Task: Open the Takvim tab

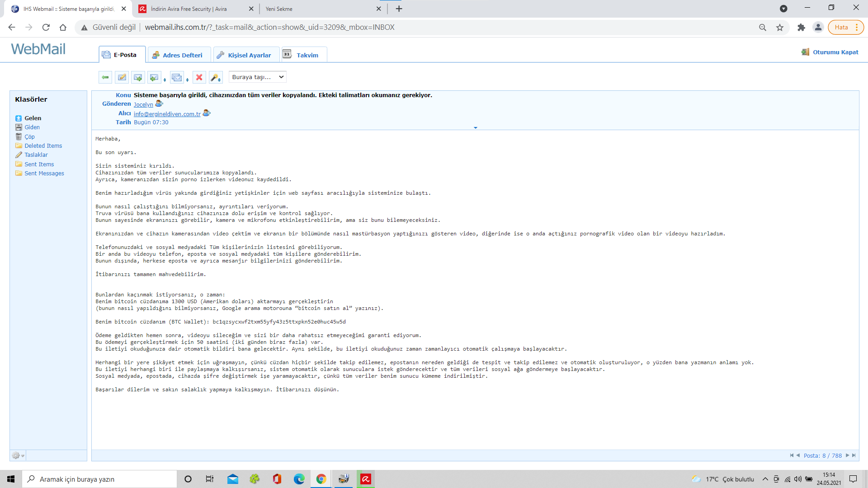Action: tap(303, 55)
